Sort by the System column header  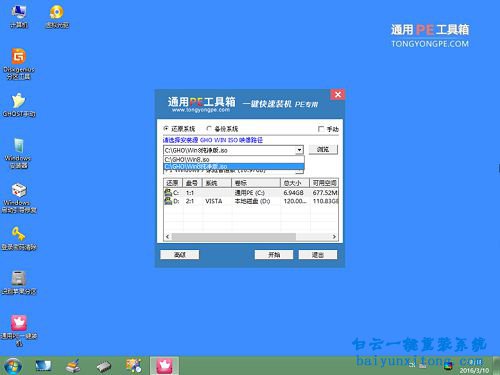(217, 183)
